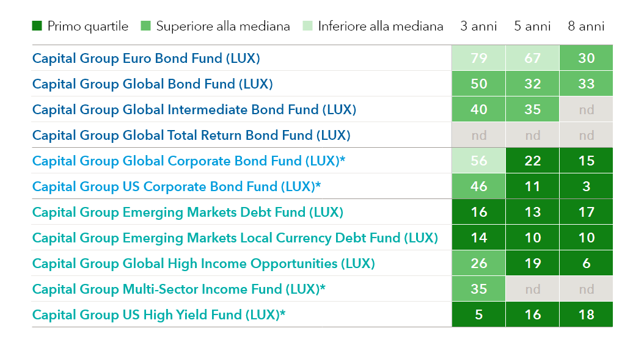The height and width of the screenshot is (345, 644).
Task: Open Capital Group Global Corporate Bond Fund link
Action: click(x=189, y=161)
